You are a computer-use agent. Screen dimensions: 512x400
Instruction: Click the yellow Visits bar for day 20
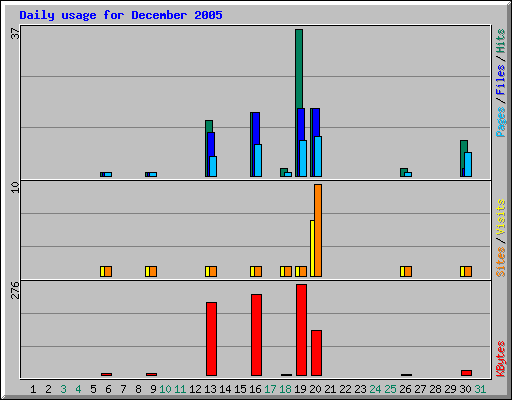312,248
